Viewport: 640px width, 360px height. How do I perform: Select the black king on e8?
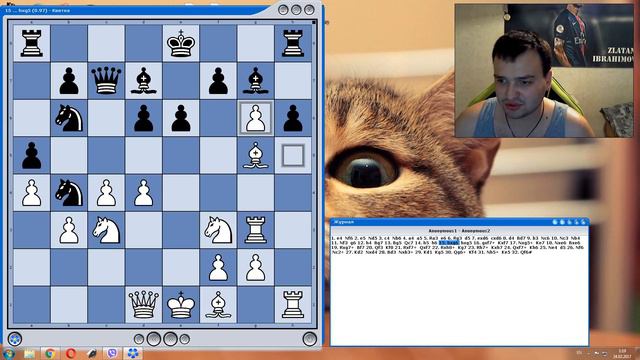pyautogui.click(x=181, y=43)
